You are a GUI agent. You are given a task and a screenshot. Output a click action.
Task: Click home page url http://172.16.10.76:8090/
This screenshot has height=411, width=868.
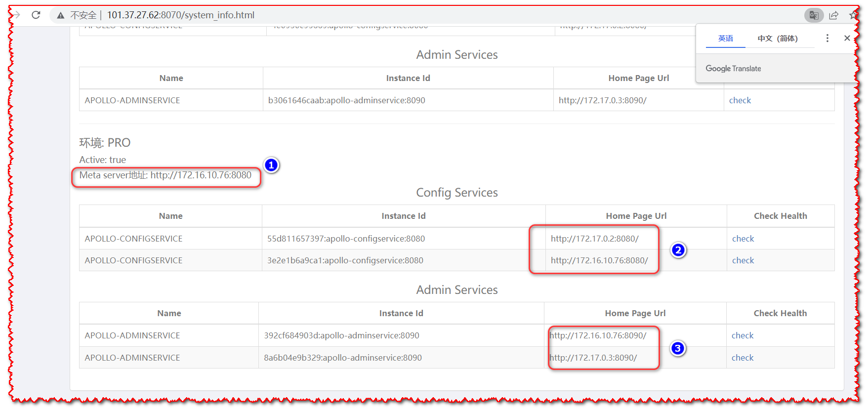(598, 335)
